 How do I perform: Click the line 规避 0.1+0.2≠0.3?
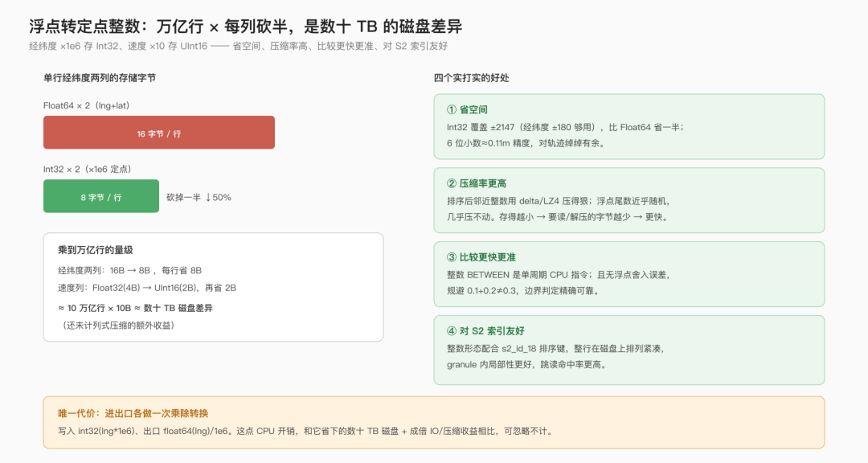523,291
